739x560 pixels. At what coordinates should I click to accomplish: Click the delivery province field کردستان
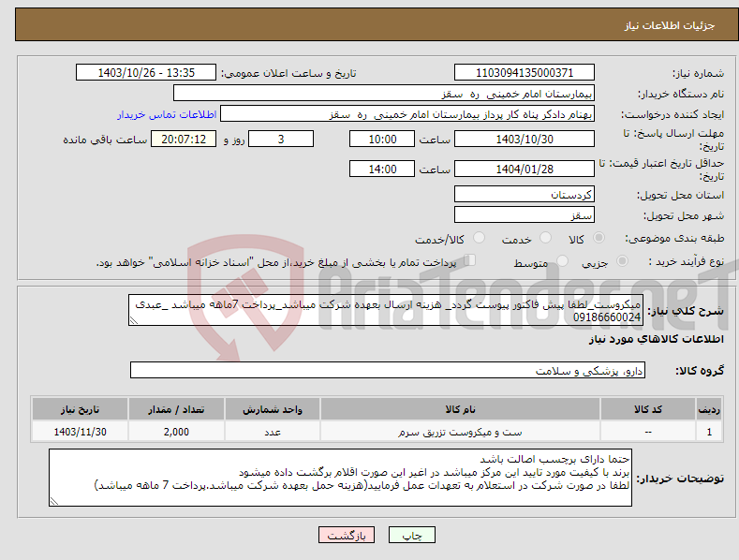point(525,194)
